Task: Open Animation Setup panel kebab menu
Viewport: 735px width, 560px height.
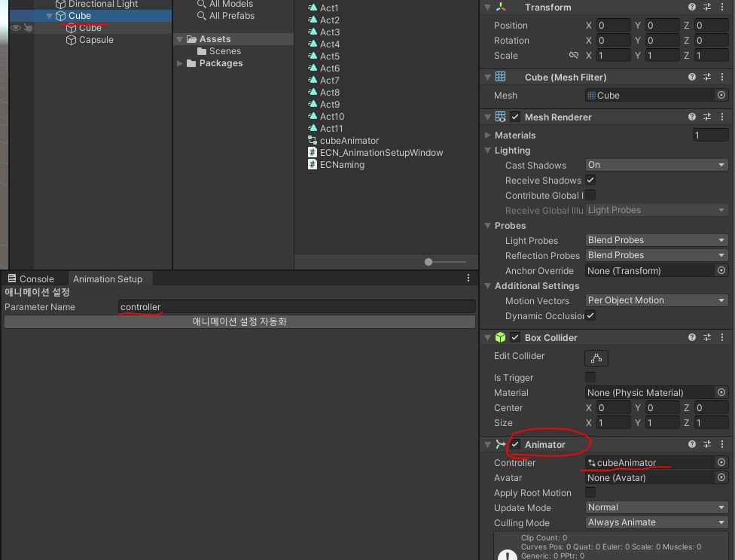Action: (468, 278)
